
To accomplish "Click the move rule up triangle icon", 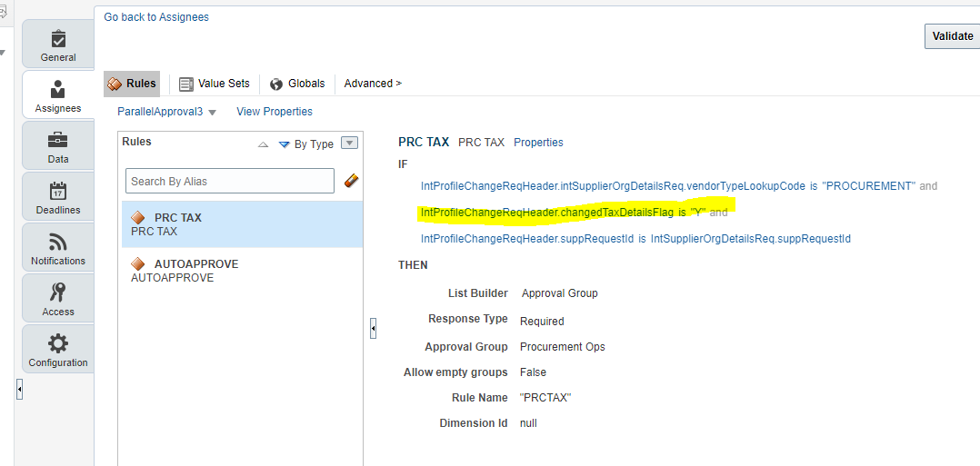I will [x=263, y=144].
